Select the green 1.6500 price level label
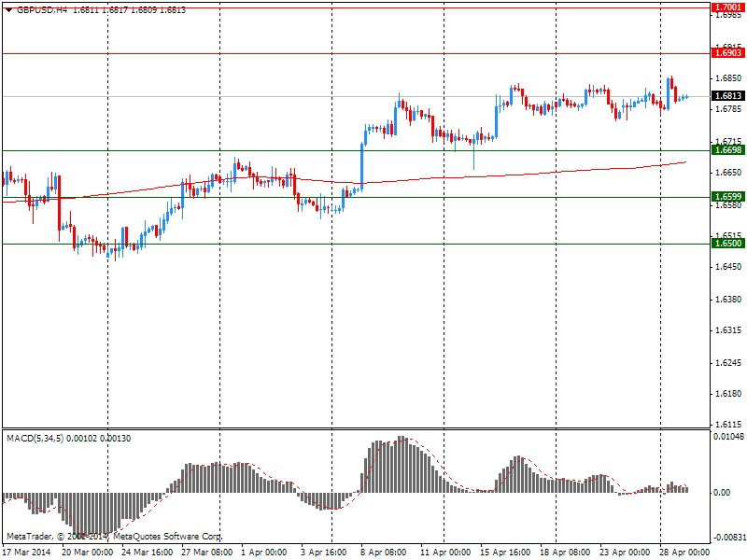 pyautogui.click(x=727, y=244)
